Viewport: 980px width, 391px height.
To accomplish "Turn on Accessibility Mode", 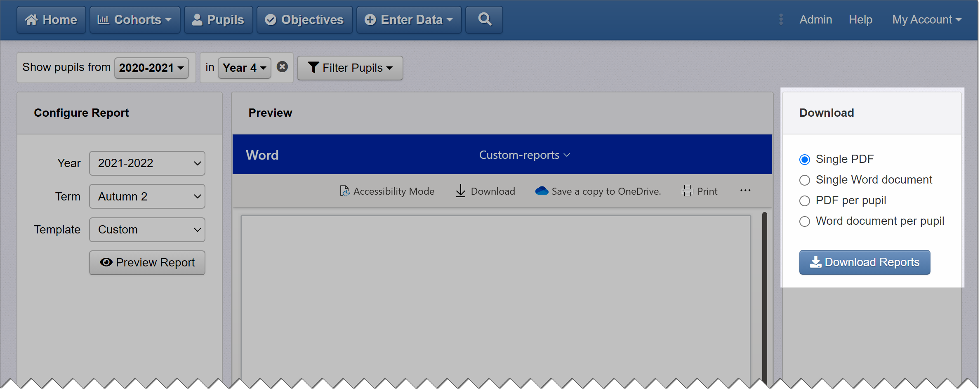I will point(387,191).
